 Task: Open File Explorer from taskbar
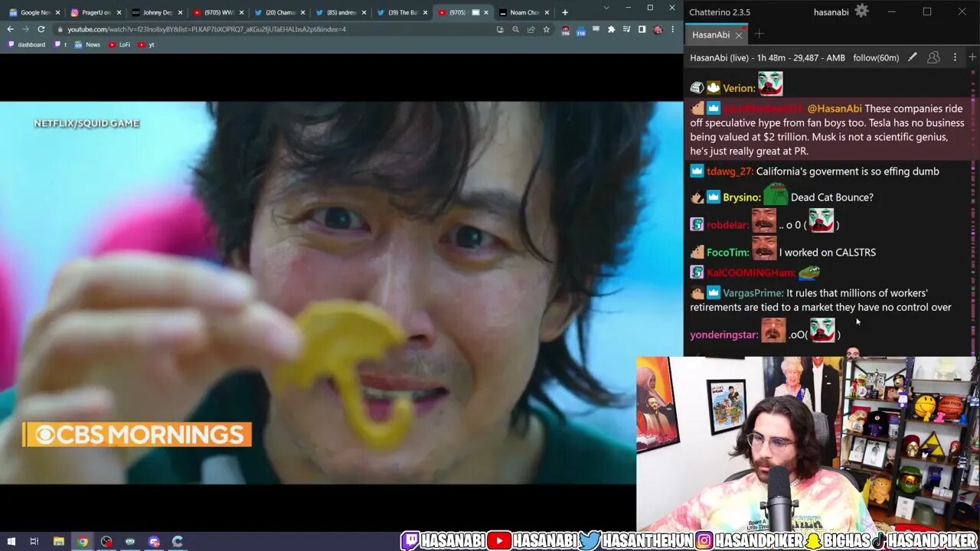tap(58, 541)
